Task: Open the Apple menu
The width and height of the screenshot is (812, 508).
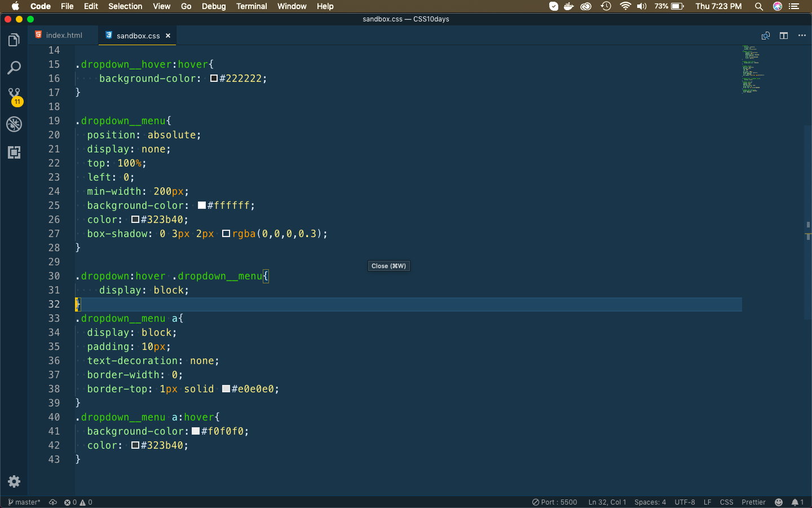Action: click(15, 6)
